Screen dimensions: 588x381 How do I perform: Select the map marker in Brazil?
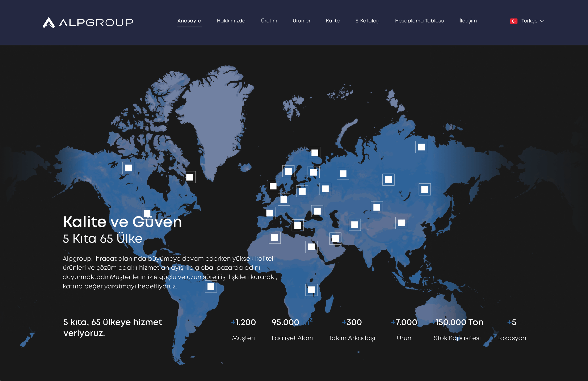tap(211, 286)
